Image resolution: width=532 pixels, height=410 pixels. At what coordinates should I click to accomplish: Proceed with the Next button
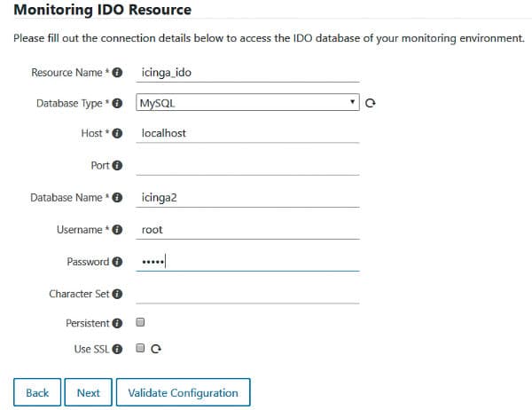click(x=89, y=392)
